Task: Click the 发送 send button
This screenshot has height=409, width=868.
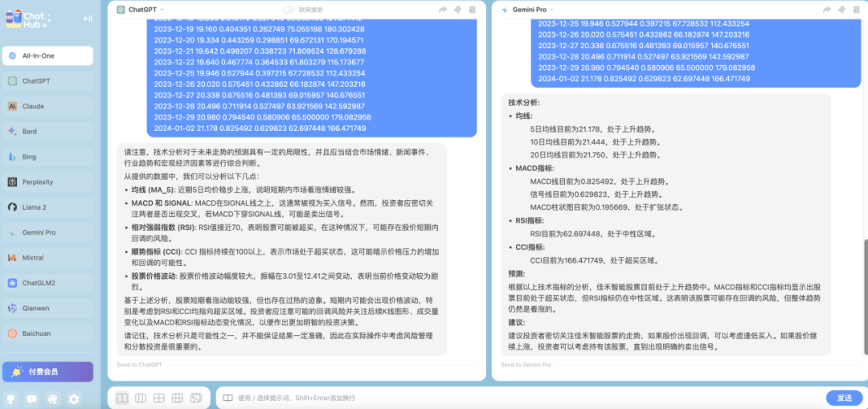Action: tap(844, 398)
